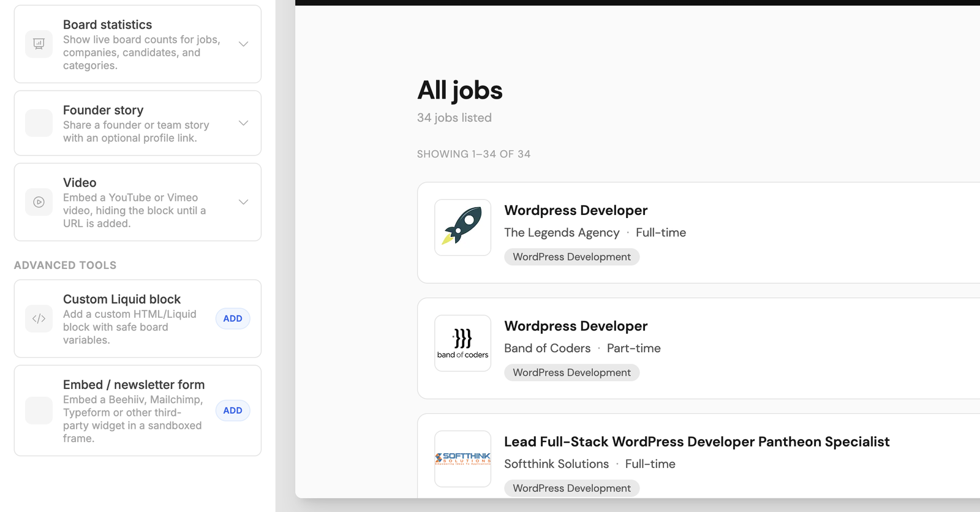Open The Legends Agency Wordpress Developer job
Screen dimensions: 980x512
point(576,210)
